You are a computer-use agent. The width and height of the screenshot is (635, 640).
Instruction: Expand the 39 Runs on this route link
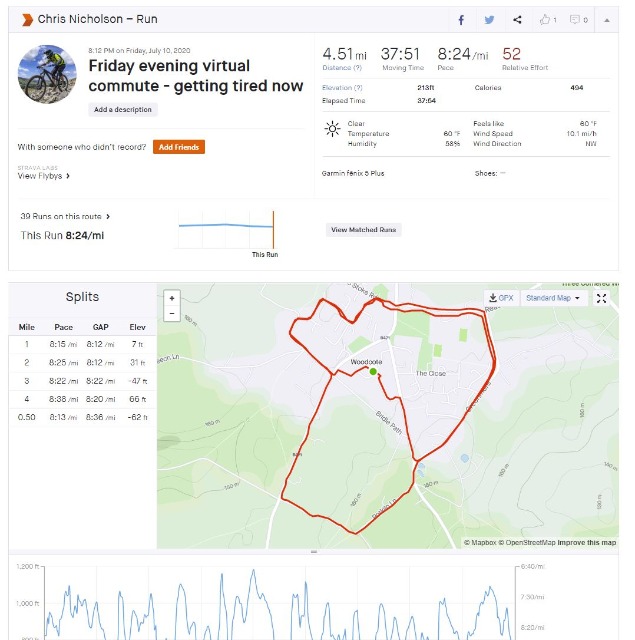tap(65, 216)
